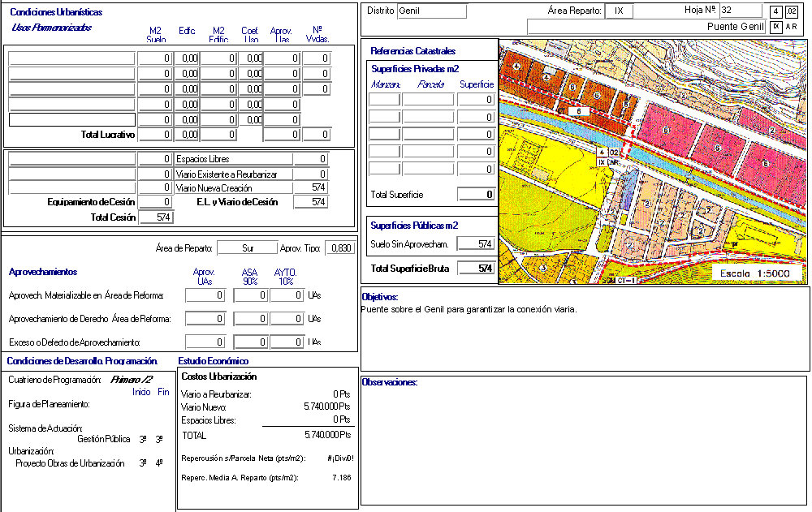
Task: Click the Condiciones Urbanísticas heading
Action: (56, 12)
